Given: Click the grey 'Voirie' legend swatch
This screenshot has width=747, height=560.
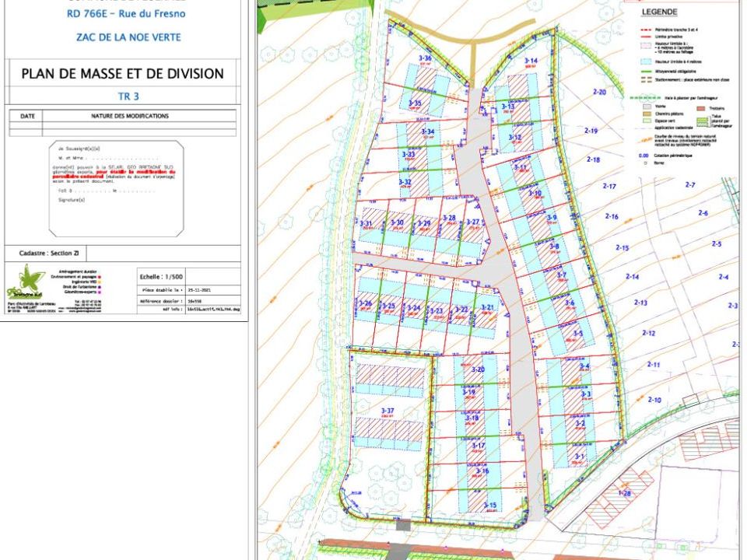Looking at the screenshot, I should (x=647, y=107).
